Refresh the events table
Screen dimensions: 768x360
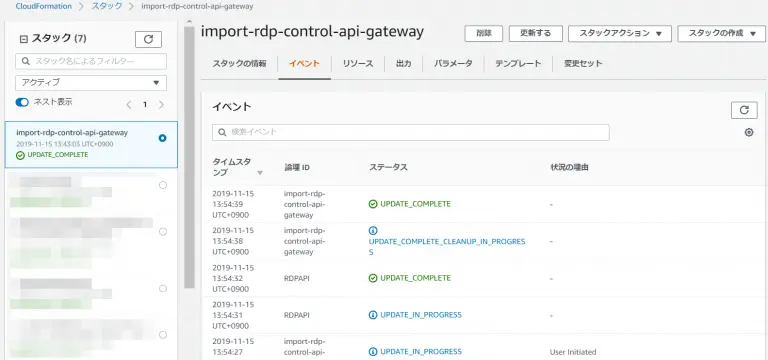[x=744, y=110]
